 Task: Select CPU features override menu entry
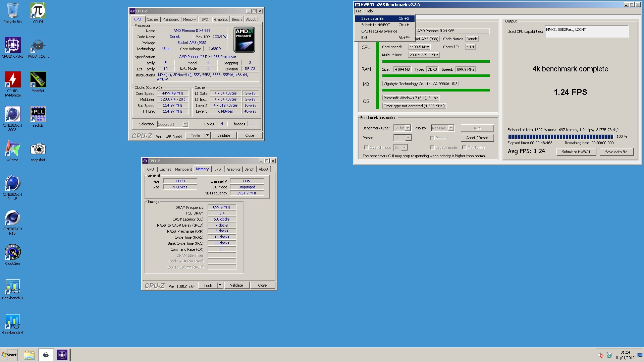tap(385, 31)
